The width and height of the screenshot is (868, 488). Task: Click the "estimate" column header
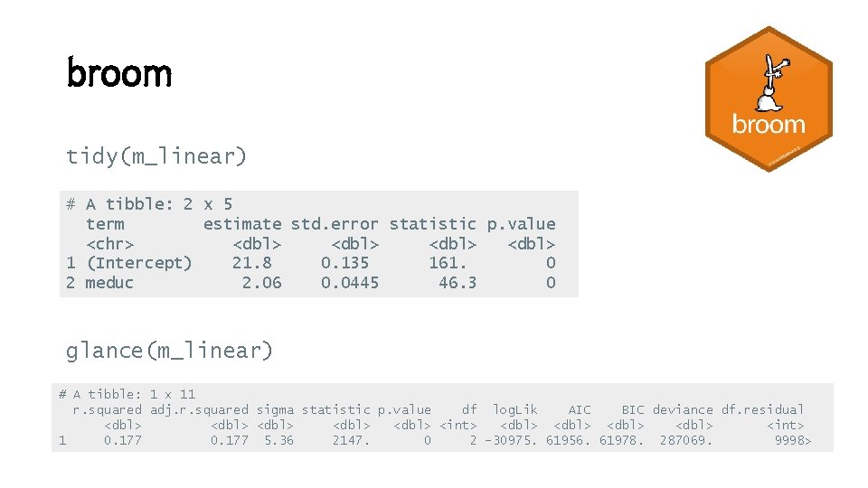242,224
